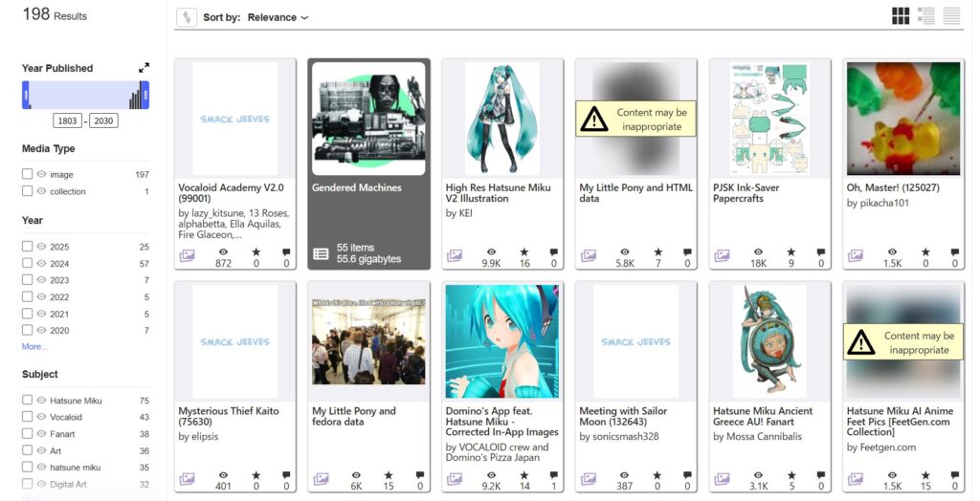Click author text 'by sonicsmash328'
This screenshot has width=980, height=501.
tap(619, 437)
